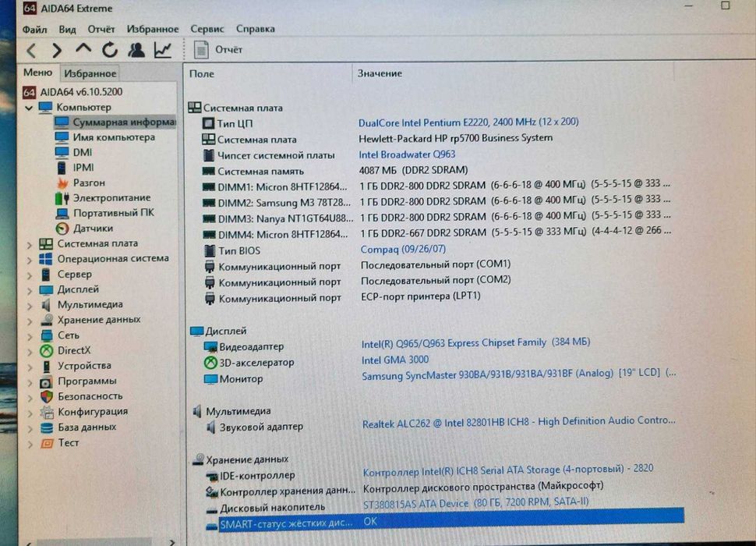The width and height of the screenshot is (756, 546).
Task: Go forward with the right arrow toolbar icon
Action: coord(57,50)
